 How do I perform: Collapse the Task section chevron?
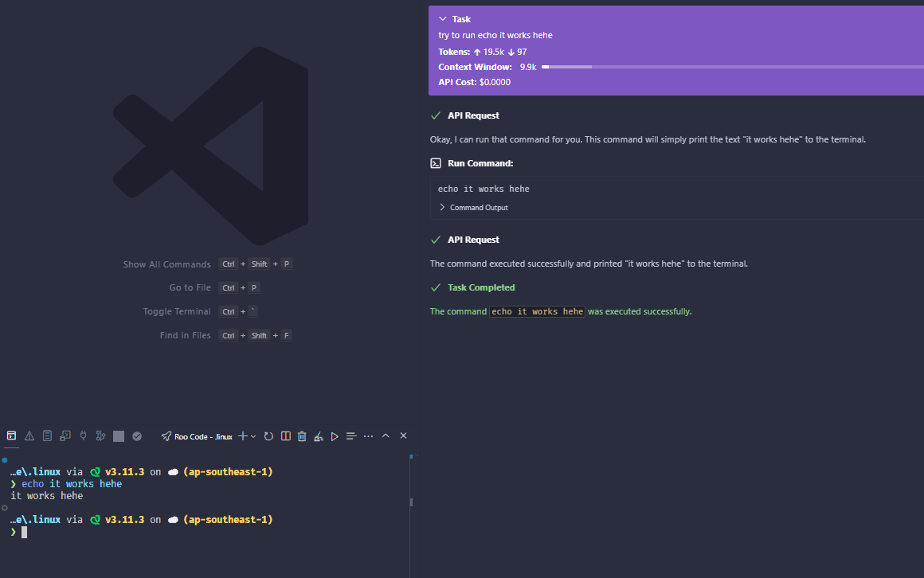[x=443, y=18]
